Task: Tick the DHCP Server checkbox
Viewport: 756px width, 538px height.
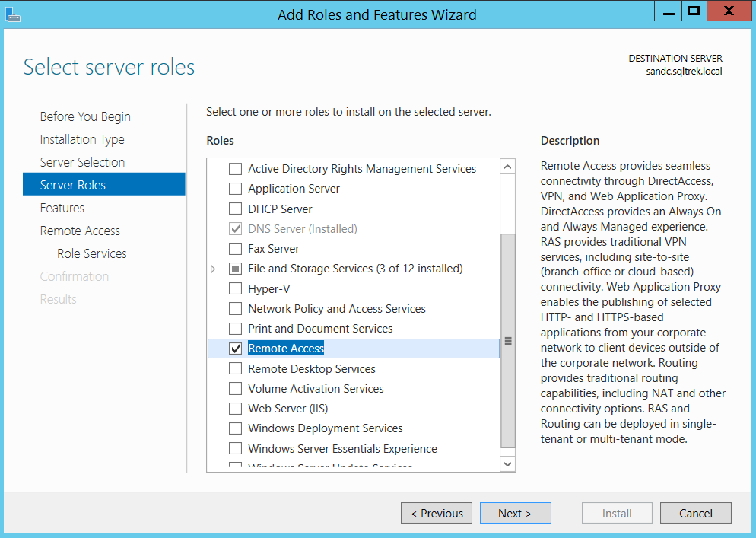Action: (x=236, y=209)
